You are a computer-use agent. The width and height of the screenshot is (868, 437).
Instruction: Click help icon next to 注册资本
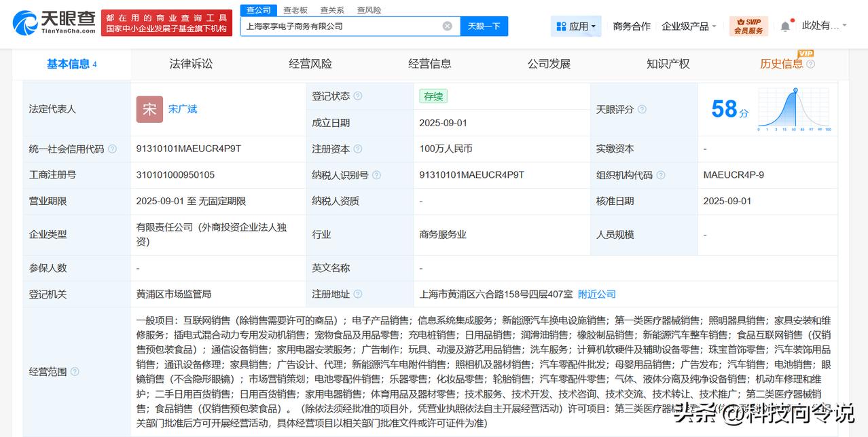coord(358,149)
